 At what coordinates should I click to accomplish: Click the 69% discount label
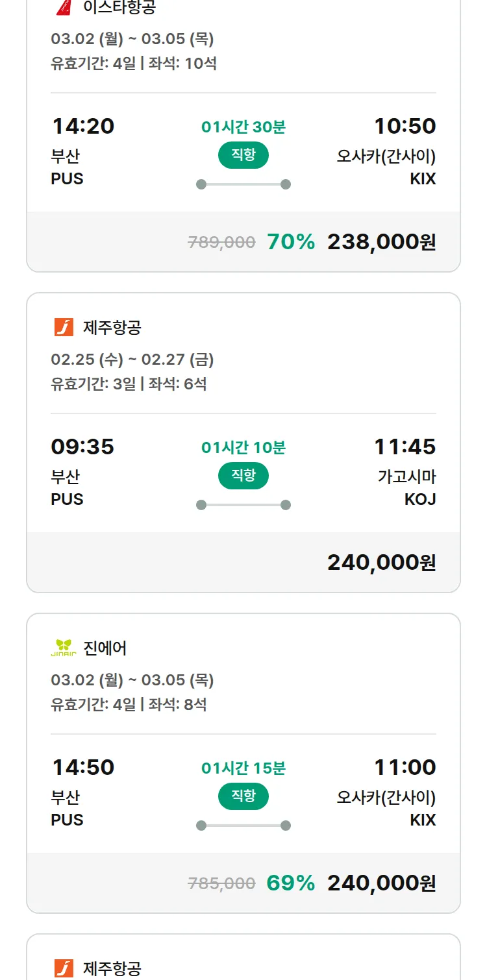291,883
